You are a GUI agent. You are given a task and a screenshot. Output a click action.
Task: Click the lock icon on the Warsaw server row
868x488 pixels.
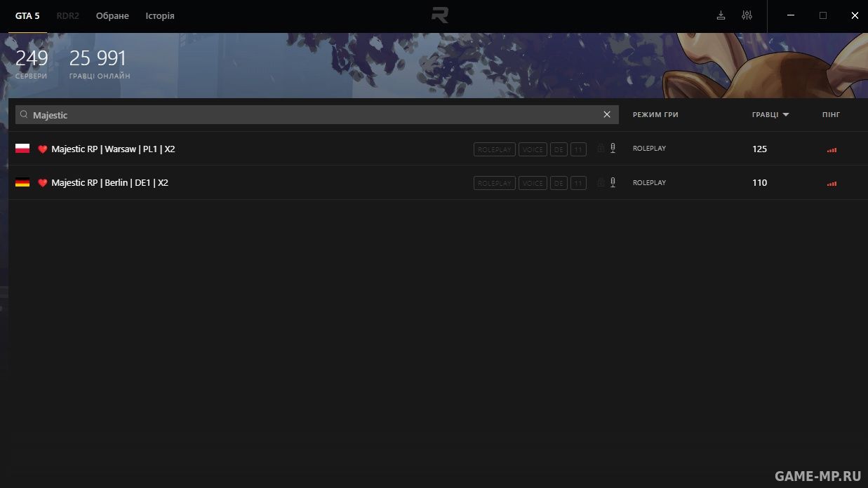601,149
